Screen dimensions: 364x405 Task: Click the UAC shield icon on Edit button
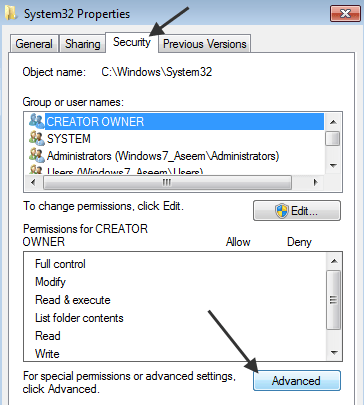click(x=282, y=211)
